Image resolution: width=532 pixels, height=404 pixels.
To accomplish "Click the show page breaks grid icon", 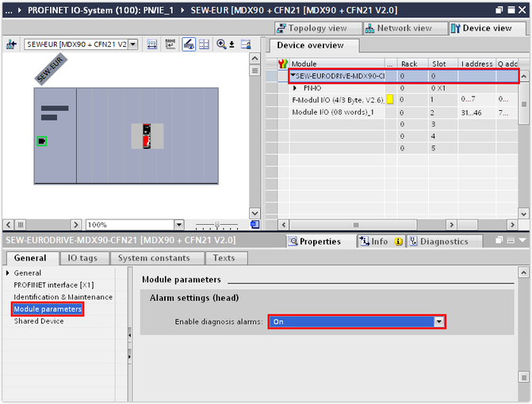I will click(204, 44).
